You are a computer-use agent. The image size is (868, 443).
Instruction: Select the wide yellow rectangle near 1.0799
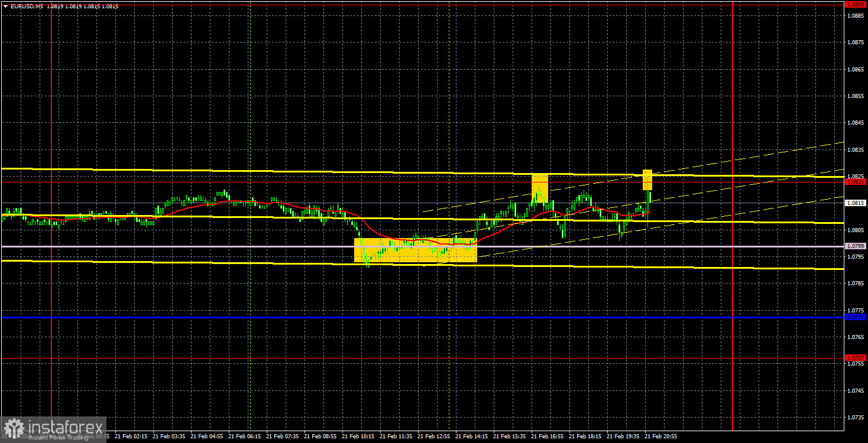click(416, 250)
